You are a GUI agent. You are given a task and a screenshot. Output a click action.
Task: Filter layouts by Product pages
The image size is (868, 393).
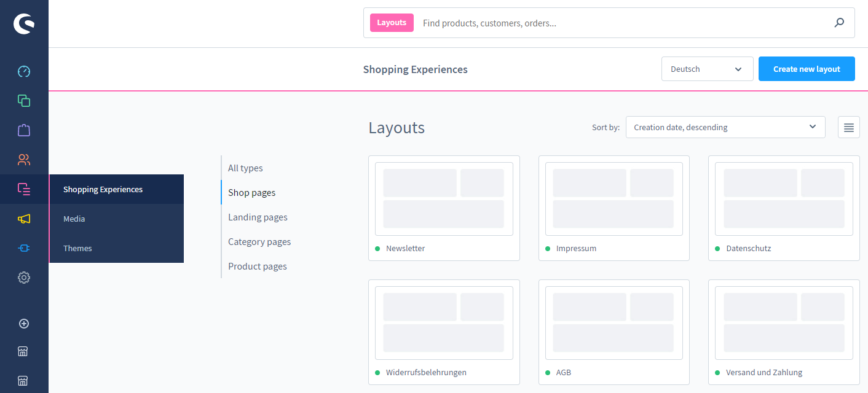click(258, 266)
